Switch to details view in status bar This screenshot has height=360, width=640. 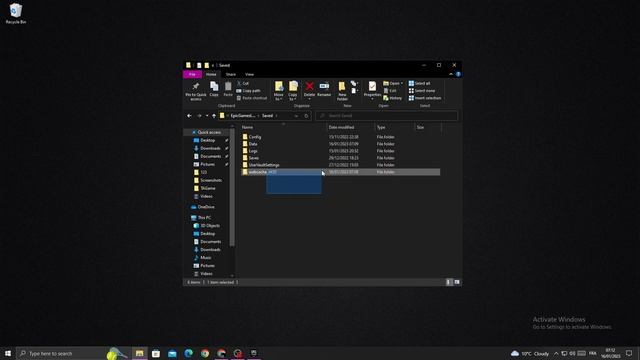tap(449, 282)
